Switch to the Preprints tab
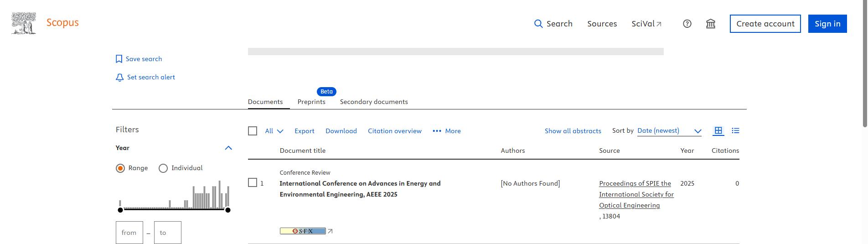868x244 pixels. (x=311, y=102)
